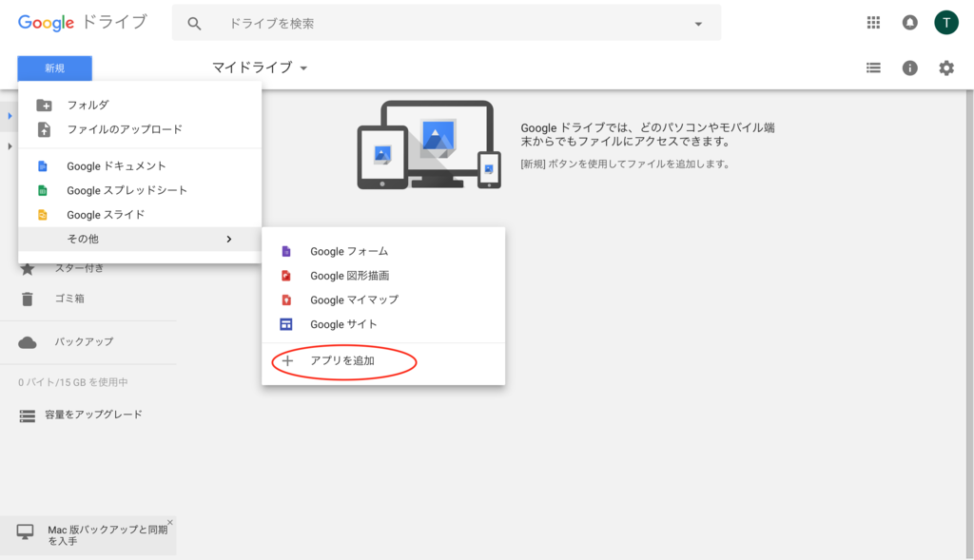Open the Drive settings gear
Screen dimensions: 974x560
coord(946,68)
